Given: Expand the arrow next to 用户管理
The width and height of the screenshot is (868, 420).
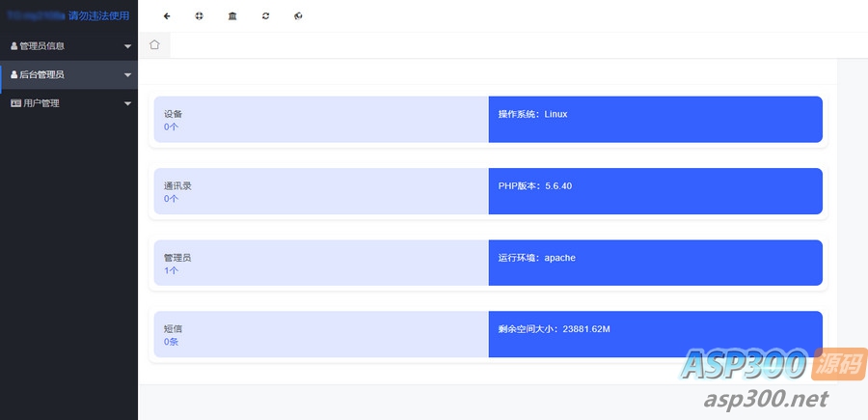Looking at the screenshot, I should [128, 103].
